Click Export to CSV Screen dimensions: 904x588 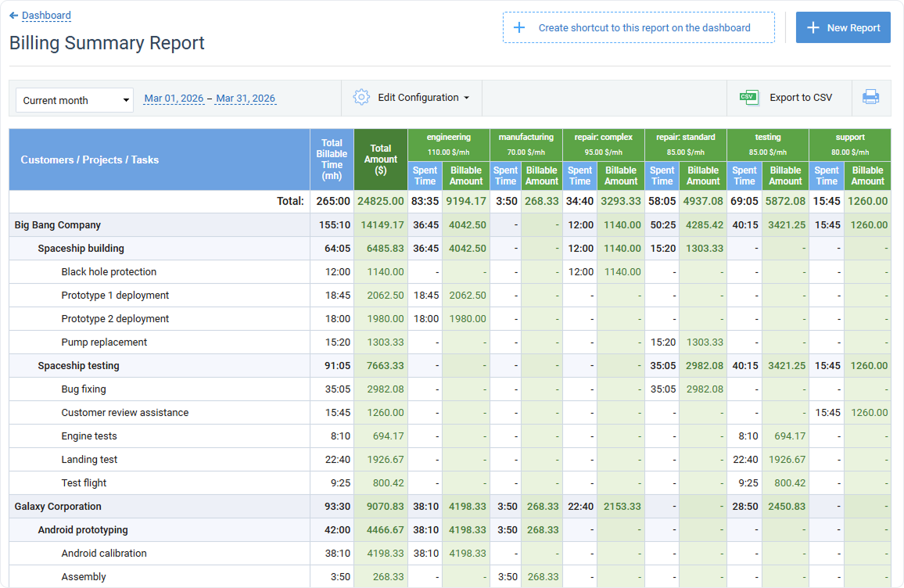tap(800, 97)
